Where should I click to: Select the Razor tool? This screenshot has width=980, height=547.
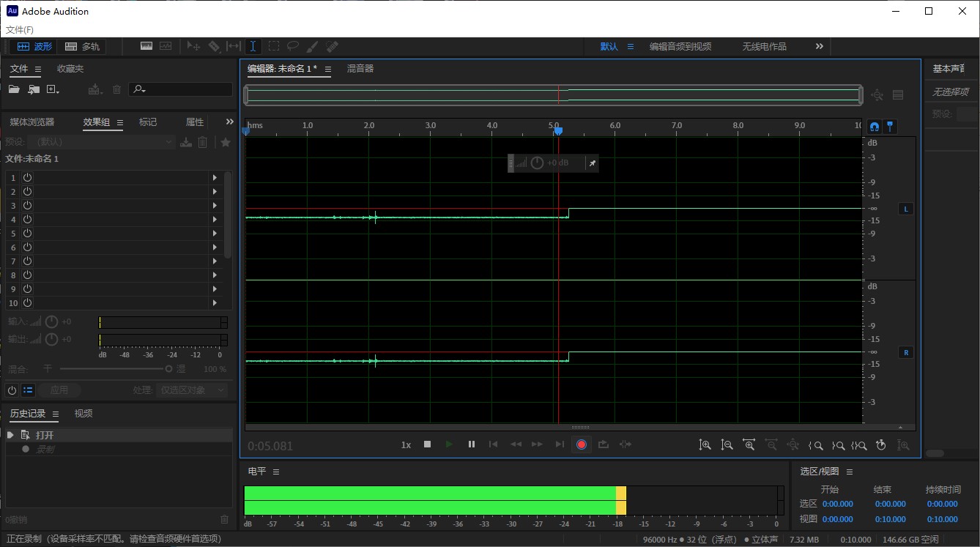(x=214, y=46)
